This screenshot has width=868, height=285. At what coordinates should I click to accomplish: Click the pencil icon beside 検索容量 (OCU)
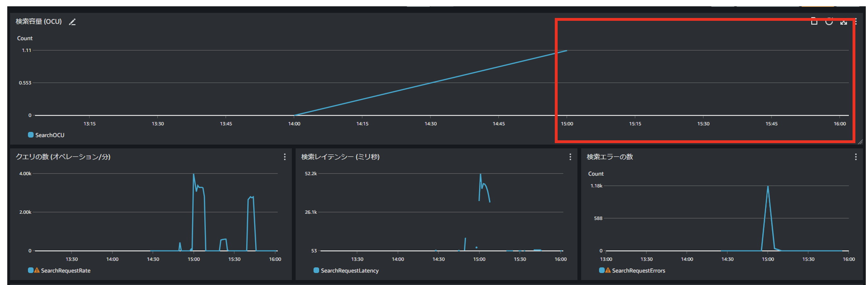point(72,22)
